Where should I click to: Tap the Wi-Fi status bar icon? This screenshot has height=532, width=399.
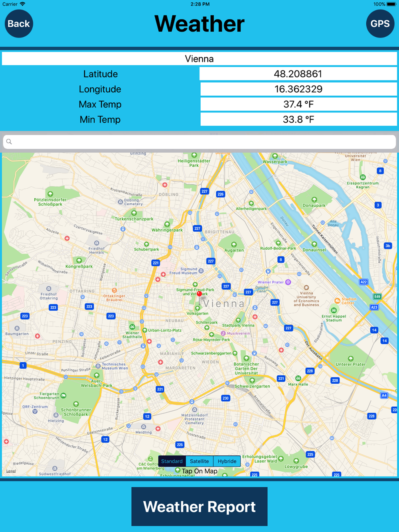coord(23,4)
